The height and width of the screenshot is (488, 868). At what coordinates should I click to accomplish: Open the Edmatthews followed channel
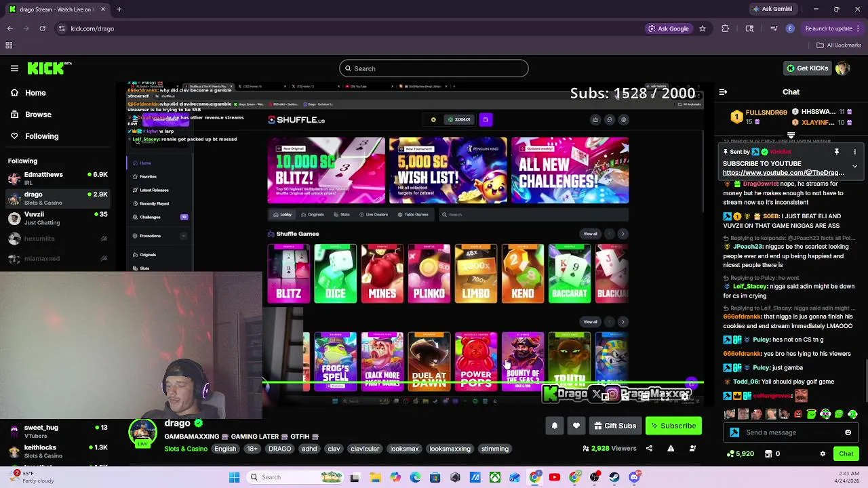pyautogui.click(x=58, y=178)
